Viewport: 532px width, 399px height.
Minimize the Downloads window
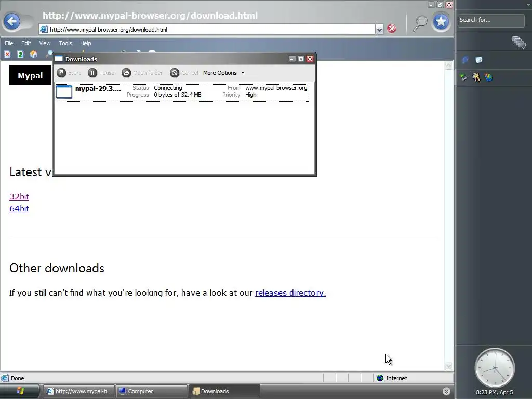click(292, 59)
